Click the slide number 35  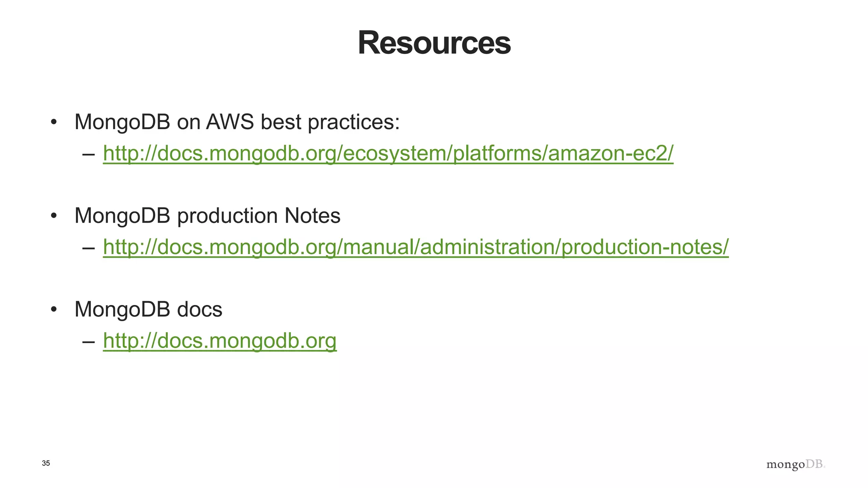coord(46,463)
